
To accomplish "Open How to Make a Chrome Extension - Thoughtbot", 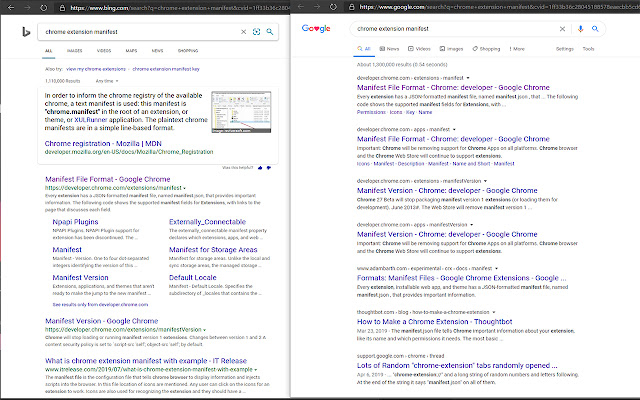I will [x=435, y=322].
